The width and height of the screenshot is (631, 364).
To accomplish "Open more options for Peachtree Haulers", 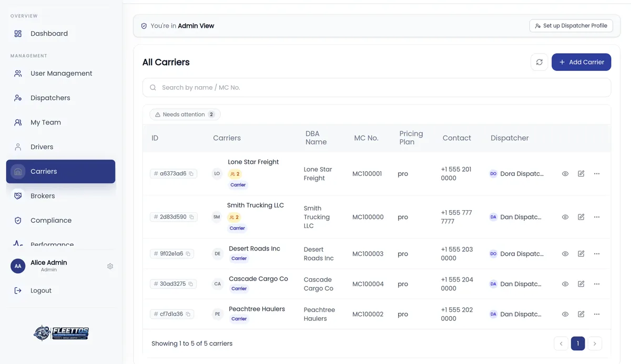I will (597, 314).
